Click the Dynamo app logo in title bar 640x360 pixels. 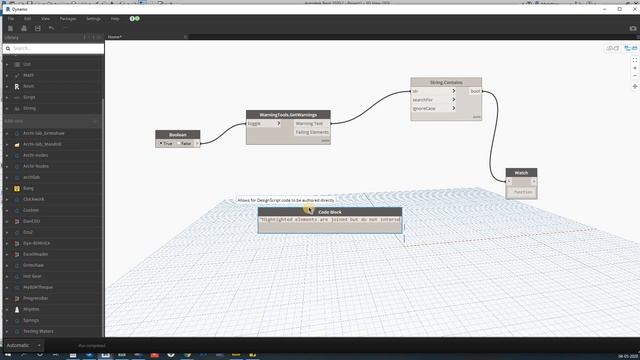point(7,9)
